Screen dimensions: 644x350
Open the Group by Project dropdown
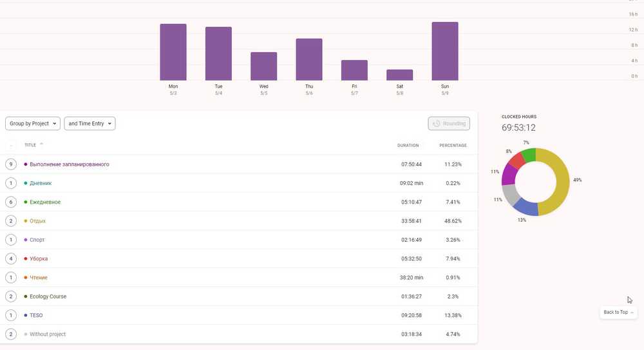click(33, 123)
